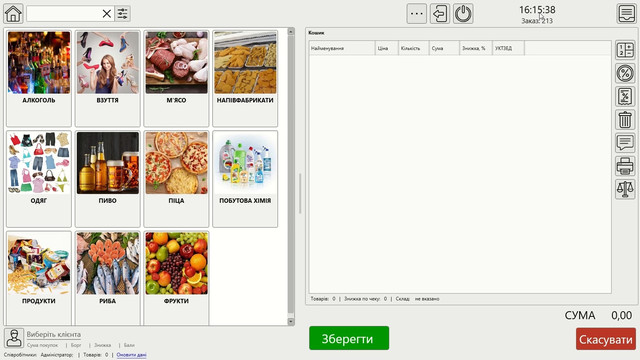Open search filter settings icon
This screenshot has height=360, width=640.
coord(122,14)
